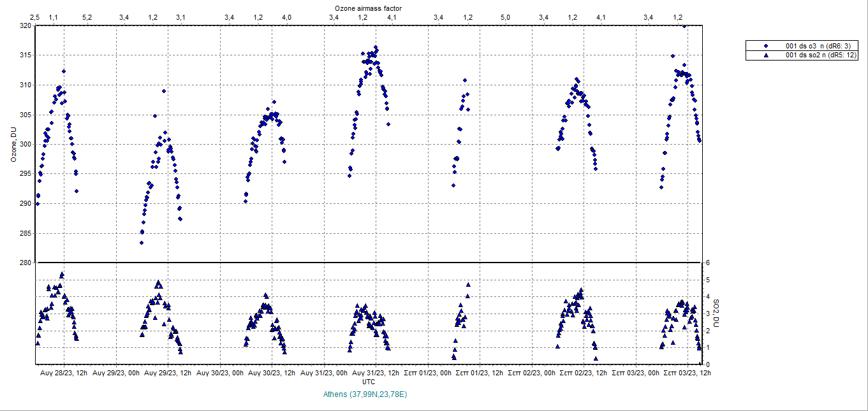Image resolution: width=868 pixels, height=411 pixels.
Task: Click the 'UTC' time axis title
Action: (369, 382)
